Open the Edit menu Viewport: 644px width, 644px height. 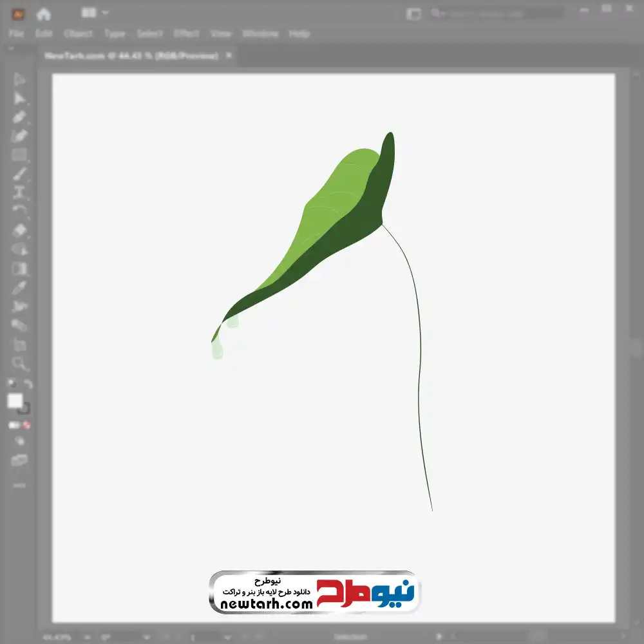tap(44, 33)
